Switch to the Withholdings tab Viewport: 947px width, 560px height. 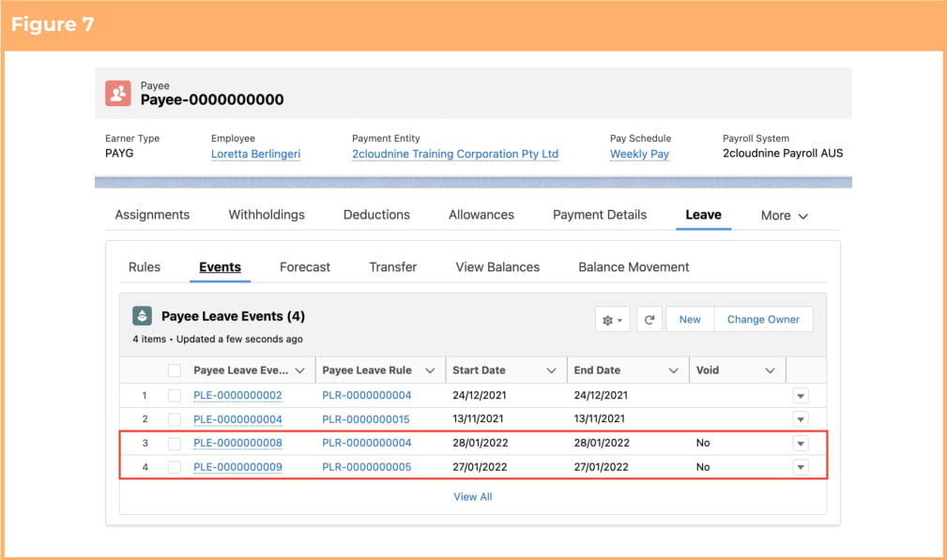(x=267, y=215)
